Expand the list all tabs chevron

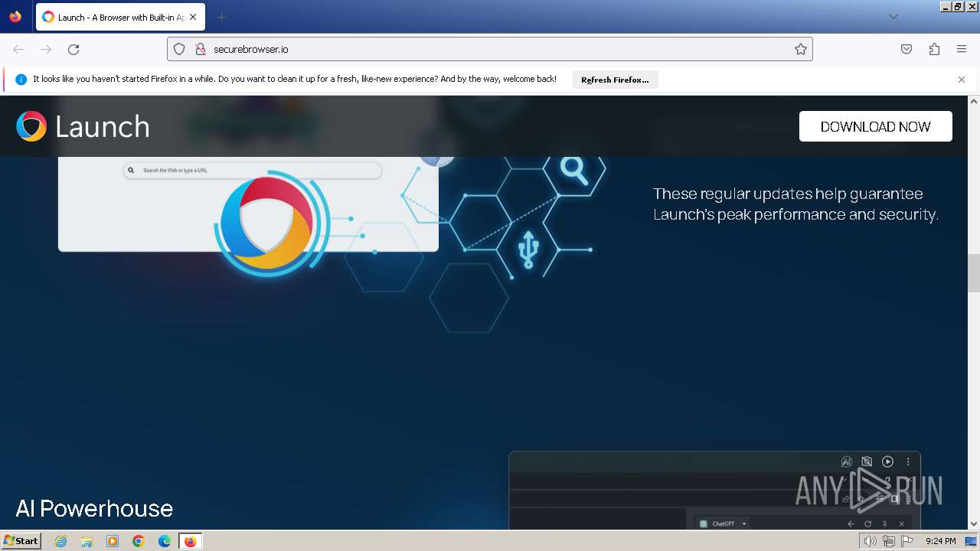[x=893, y=17]
